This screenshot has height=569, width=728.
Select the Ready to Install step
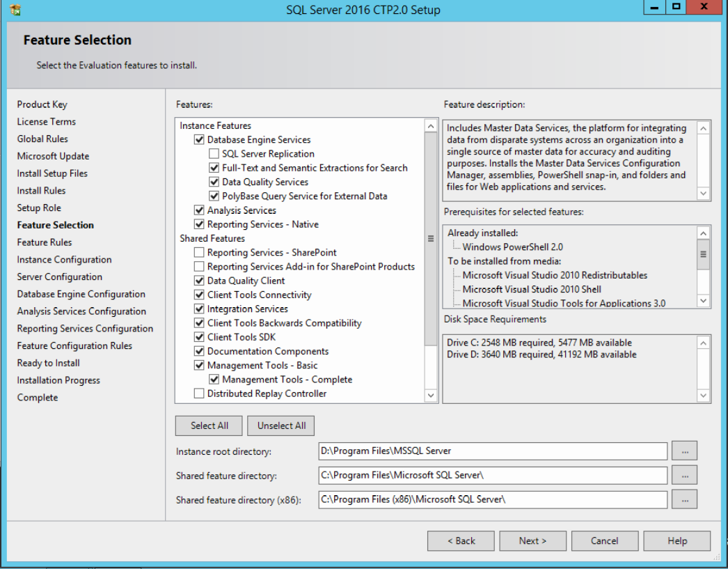click(48, 363)
